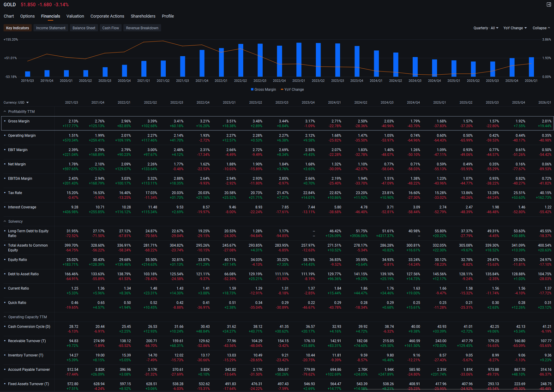The image size is (554, 392).
Task: Select the Operating Margin row label
Action: click(x=22, y=136)
